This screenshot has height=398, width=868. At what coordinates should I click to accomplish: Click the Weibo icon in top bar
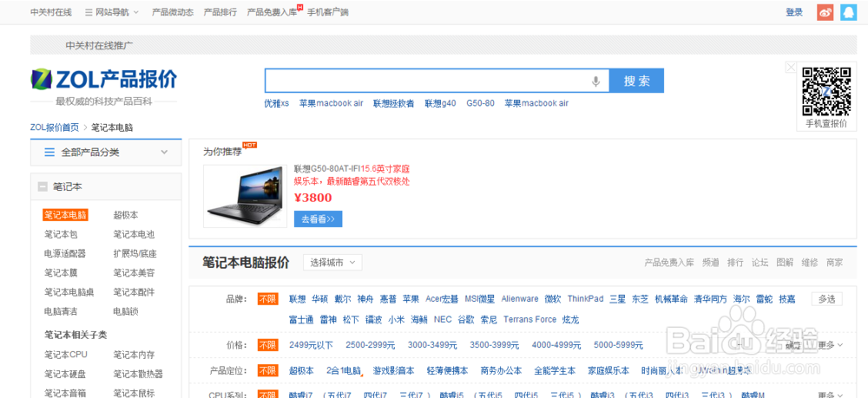click(825, 12)
